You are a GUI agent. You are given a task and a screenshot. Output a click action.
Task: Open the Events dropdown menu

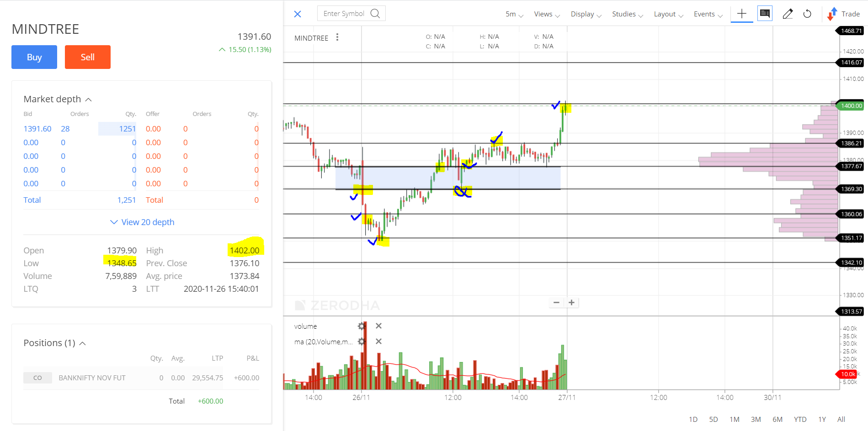tap(708, 14)
